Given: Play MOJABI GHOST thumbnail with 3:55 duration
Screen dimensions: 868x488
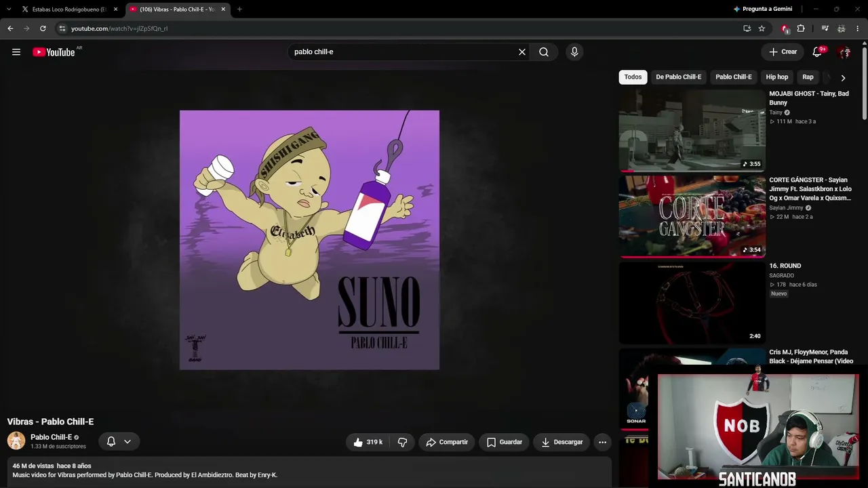Looking at the screenshot, I should point(692,130).
